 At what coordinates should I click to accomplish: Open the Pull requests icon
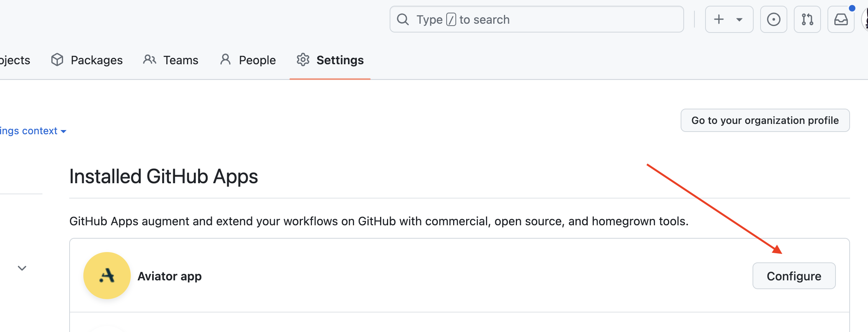(807, 20)
